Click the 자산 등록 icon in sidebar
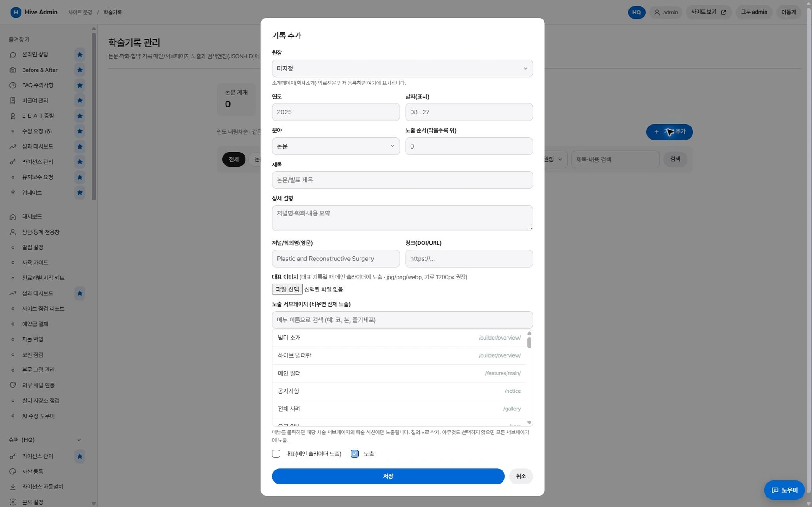The height and width of the screenshot is (507, 812). click(x=13, y=471)
